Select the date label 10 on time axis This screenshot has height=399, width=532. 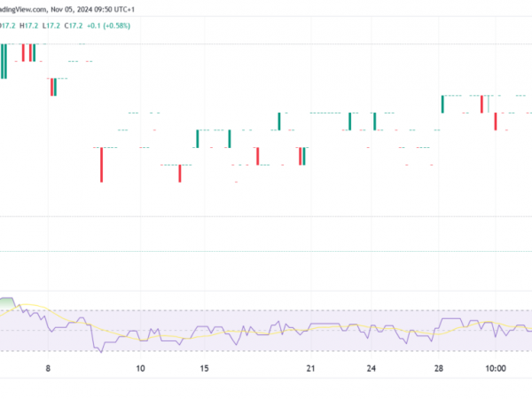click(140, 368)
